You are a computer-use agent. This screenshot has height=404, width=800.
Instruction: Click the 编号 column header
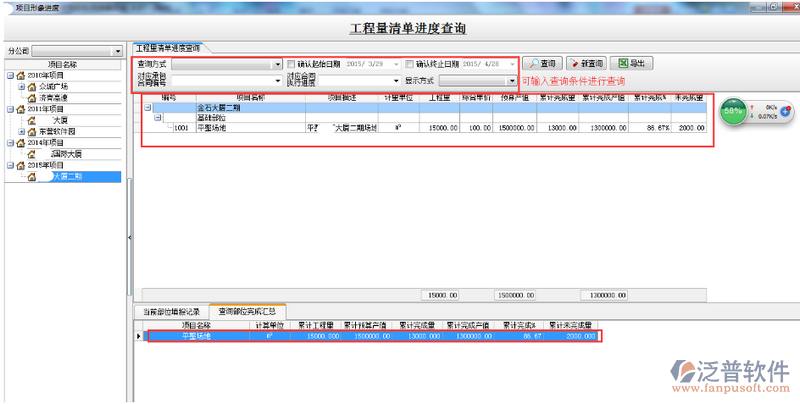tap(169, 97)
